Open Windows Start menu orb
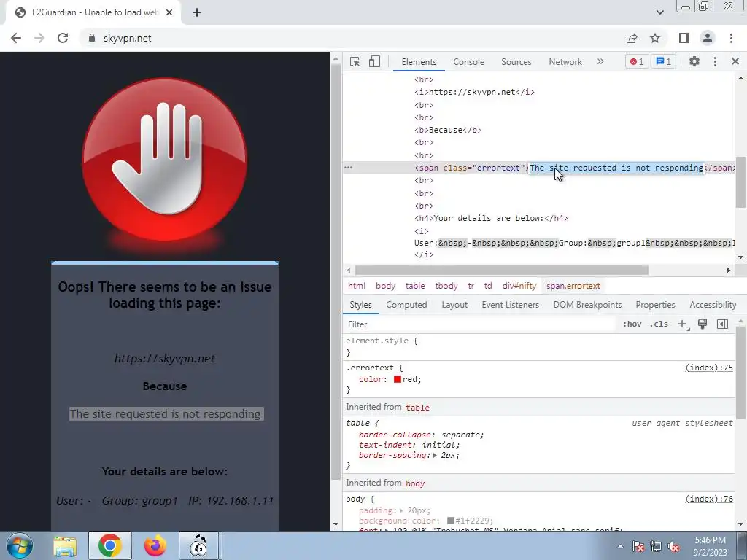Viewport: 747px width, 560px height. click(20, 545)
